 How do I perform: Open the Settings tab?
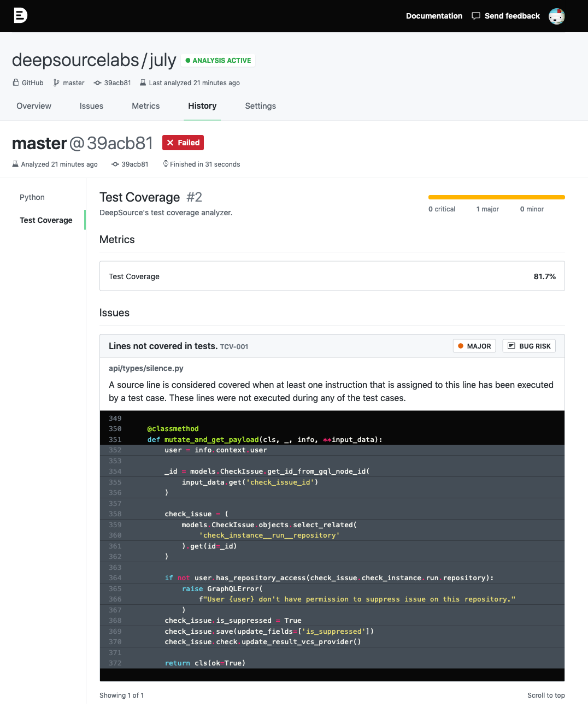click(260, 106)
